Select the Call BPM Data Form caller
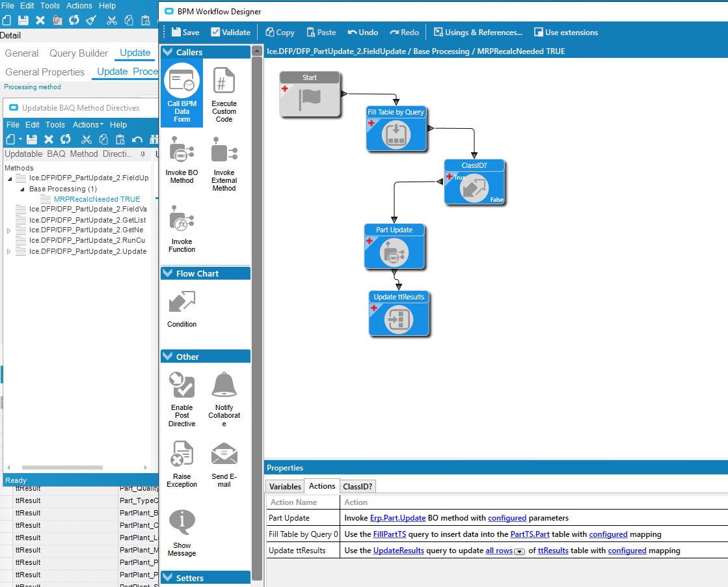The image size is (728, 587). click(x=182, y=93)
